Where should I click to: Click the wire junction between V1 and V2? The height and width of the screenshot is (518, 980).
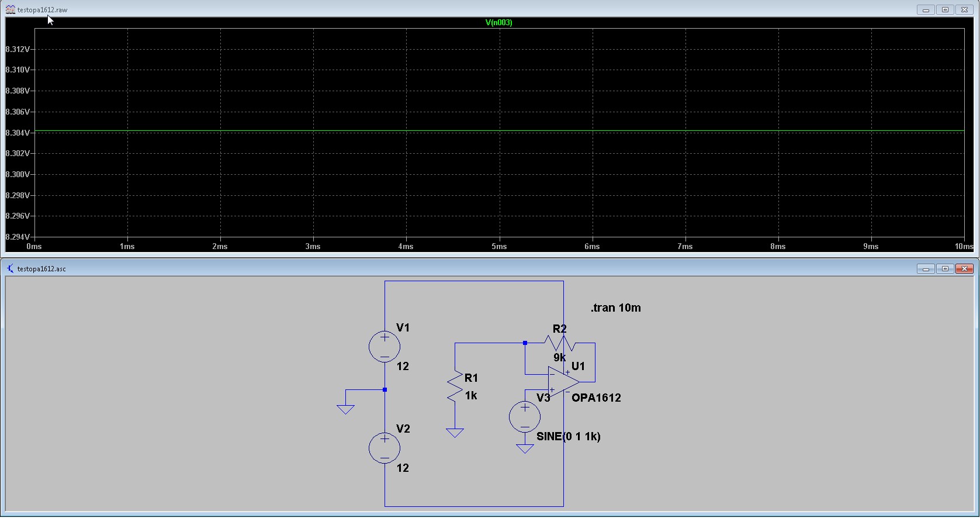coord(385,389)
